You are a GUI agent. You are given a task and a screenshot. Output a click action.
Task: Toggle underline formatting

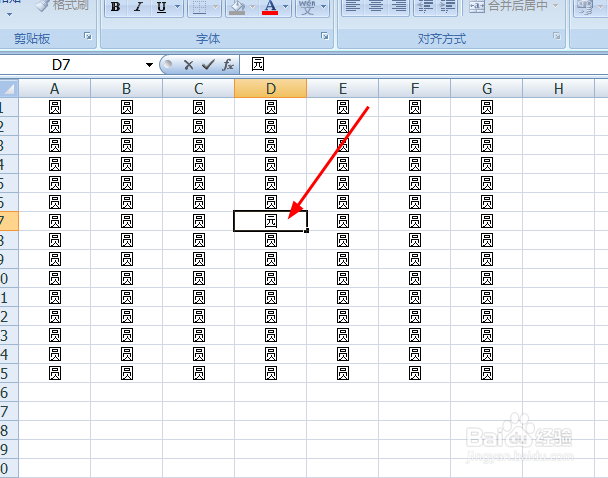pyautogui.click(x=162, y=7)
